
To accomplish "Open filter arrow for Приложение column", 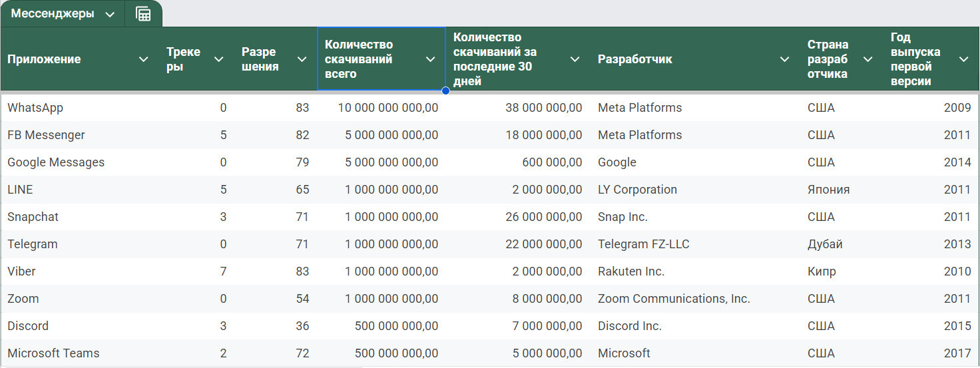I will (x=143, y=59).
